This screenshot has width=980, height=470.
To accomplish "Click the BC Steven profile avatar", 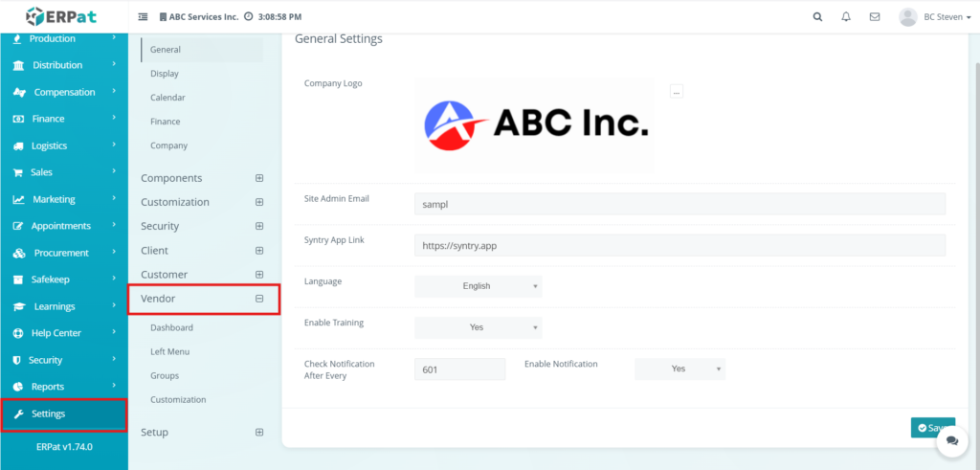I will 907,16.
